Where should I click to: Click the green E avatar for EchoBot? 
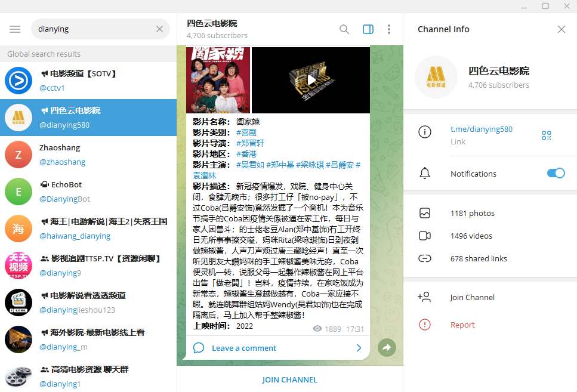click(x=18, y=192)
